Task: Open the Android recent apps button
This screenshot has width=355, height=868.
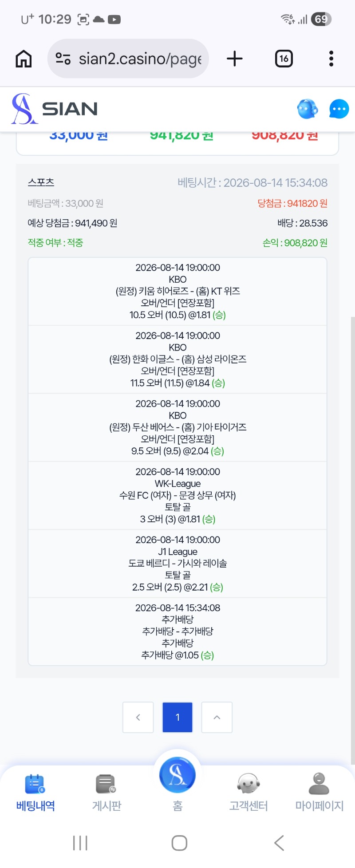Action: 80,843
